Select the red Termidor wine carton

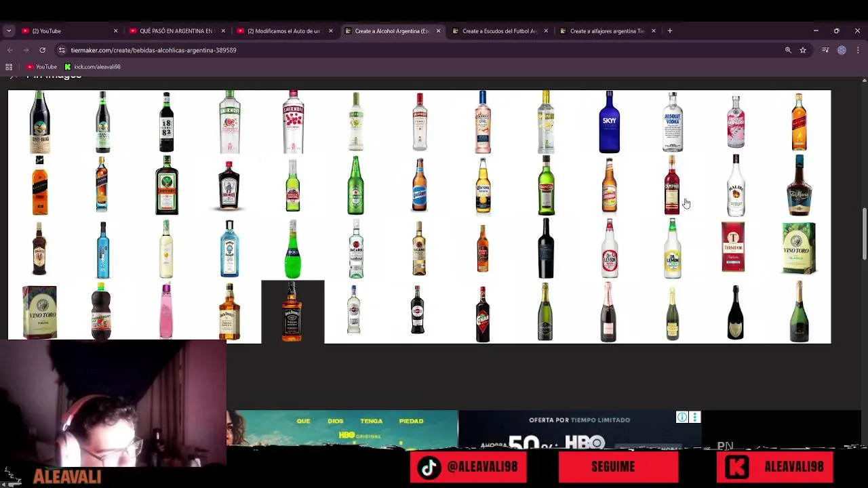(x=733, y=249)
